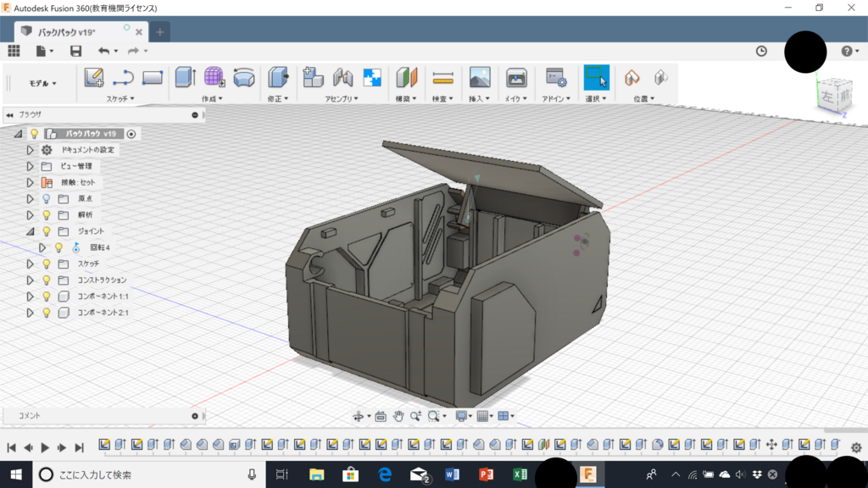This screenshot has height=488, width=868.
Task: Open the display settings dropdown in navigation bar
Action: (x=464, y=416)
